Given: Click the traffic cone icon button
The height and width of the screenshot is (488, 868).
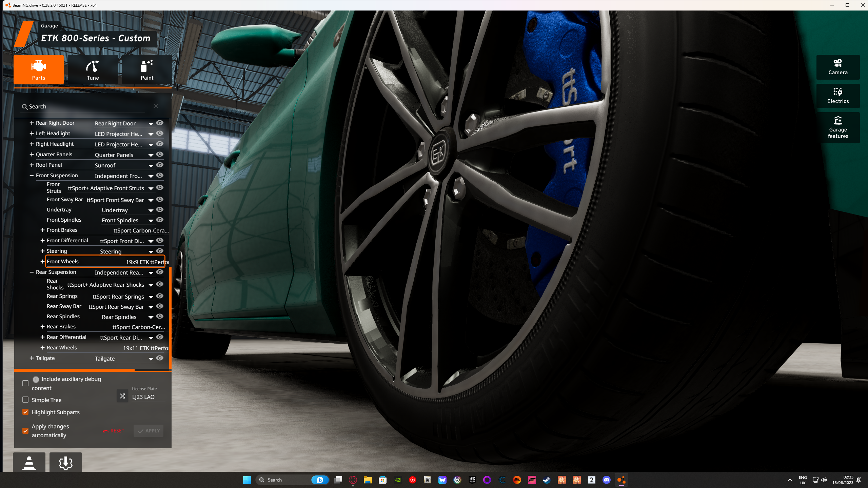Looking at the screenshot, I should [29, 463].
